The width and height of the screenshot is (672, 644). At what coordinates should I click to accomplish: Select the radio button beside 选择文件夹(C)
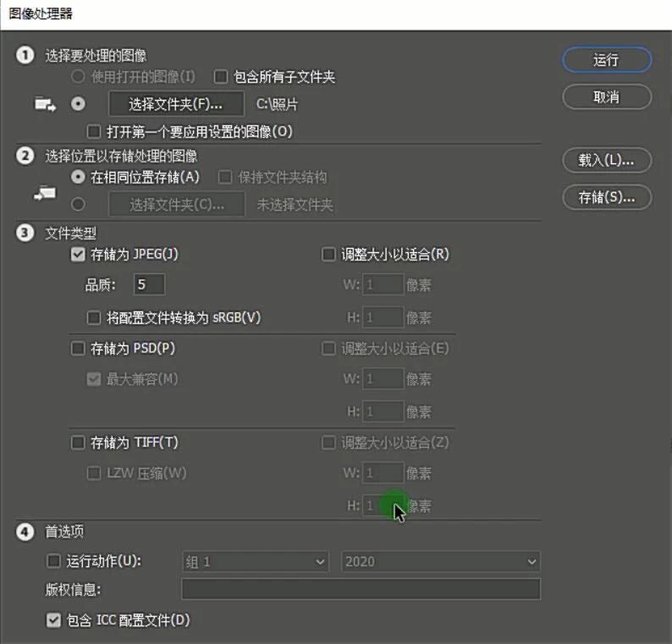point(78,205)
